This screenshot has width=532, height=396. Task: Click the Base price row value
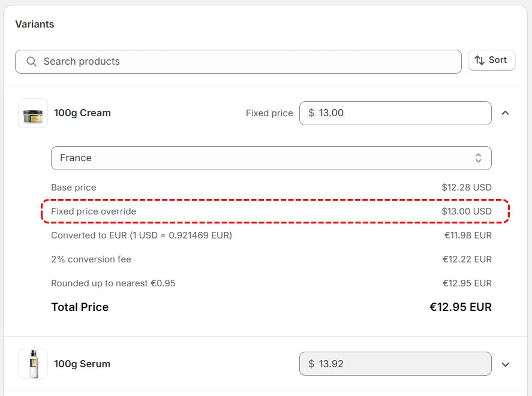click(x=467, y=188)
